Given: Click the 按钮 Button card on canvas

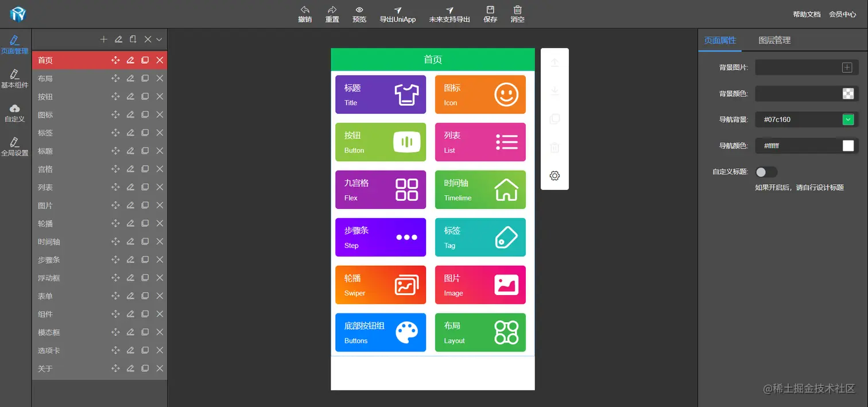Looking at the screenshot, I should (381, 142).
